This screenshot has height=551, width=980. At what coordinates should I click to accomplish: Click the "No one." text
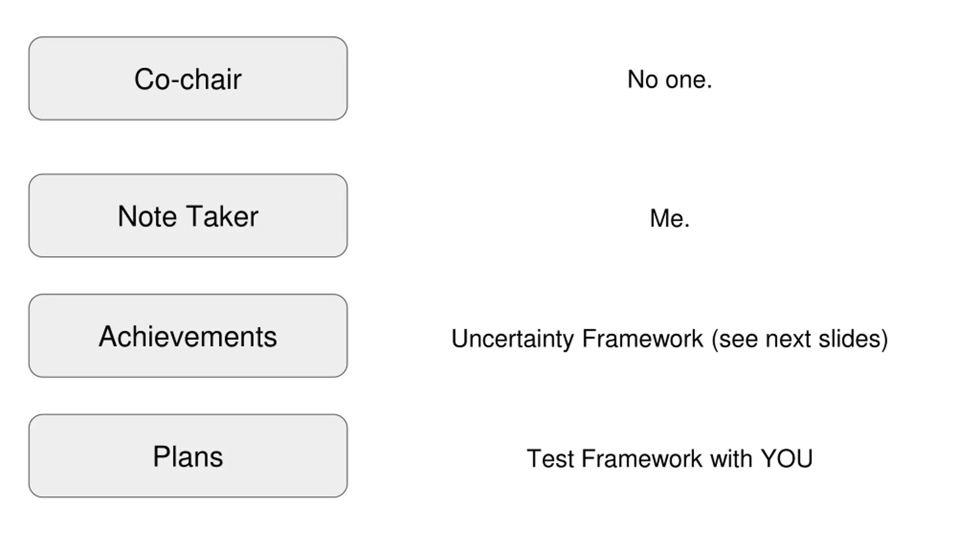670,80
